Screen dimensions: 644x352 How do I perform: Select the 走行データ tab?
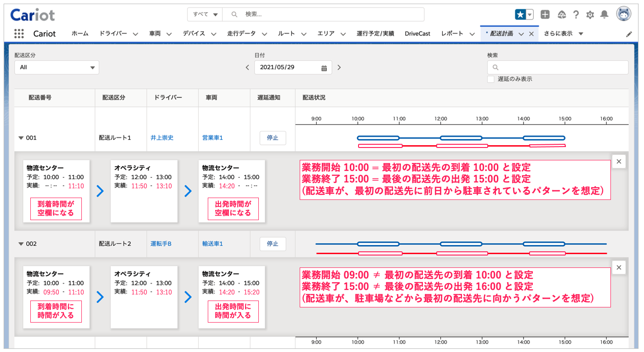point(241,34)
